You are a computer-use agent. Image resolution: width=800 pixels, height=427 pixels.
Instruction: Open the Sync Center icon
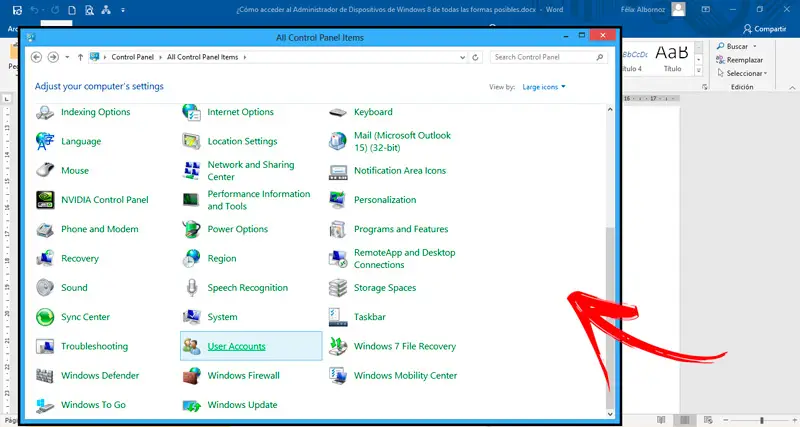point(45,317)
